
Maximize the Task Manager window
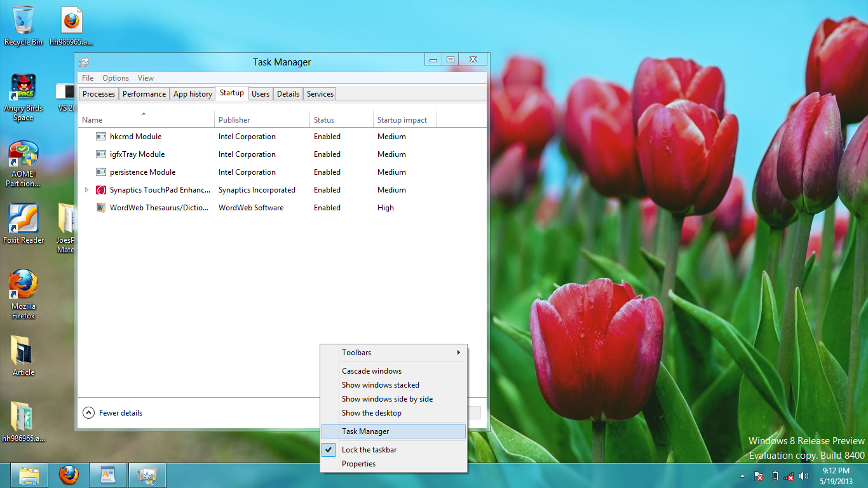click(x=451, y=59)
